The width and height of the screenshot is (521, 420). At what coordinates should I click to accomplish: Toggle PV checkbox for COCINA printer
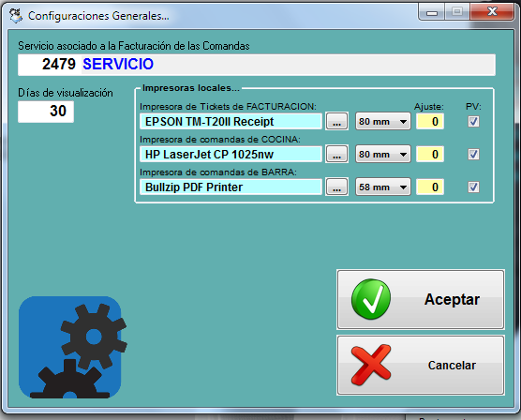point(473,154)
